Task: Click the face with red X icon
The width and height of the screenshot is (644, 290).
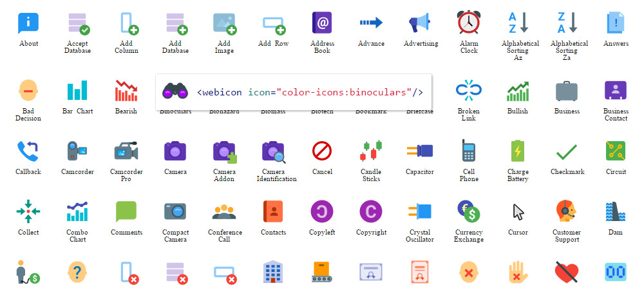Action: (469, 272)
